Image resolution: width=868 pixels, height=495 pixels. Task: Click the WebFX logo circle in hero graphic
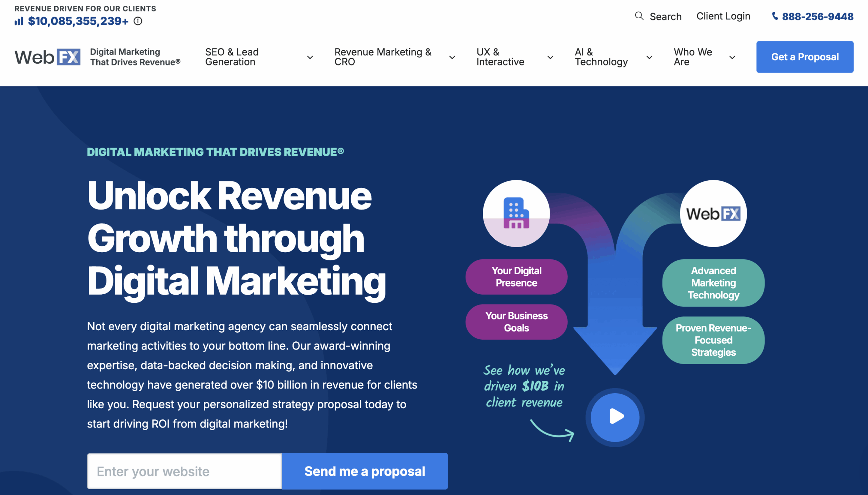pos(713,214)
